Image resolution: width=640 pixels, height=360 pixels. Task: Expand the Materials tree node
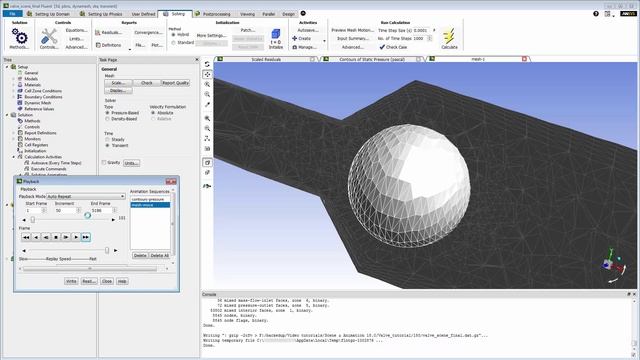[13, 85]
